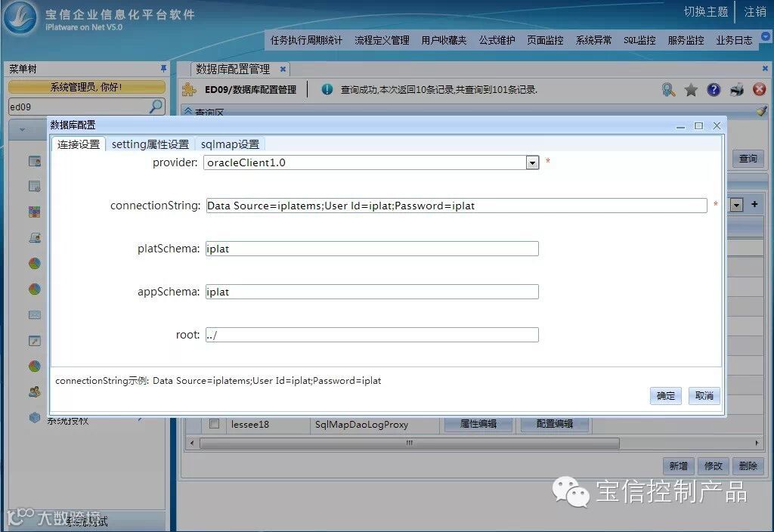774x532 pixels.
Task: Click the plus icon beside the grid dropdown
Action: 754,204
